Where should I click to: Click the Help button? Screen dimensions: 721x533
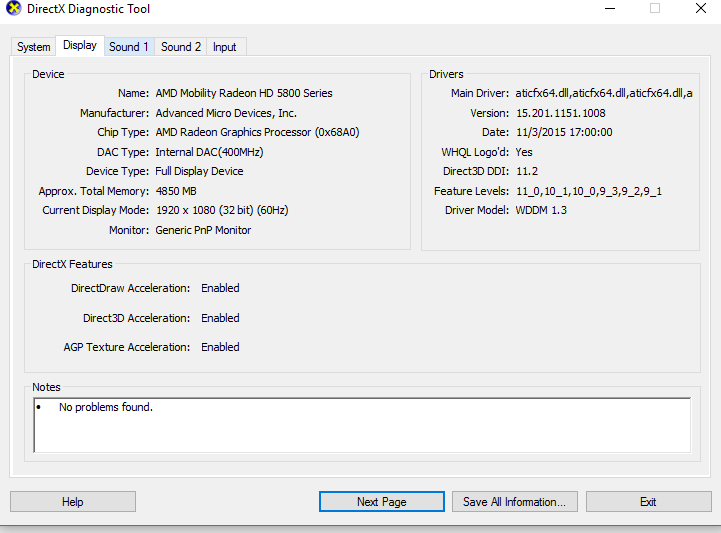pos(73,502)
